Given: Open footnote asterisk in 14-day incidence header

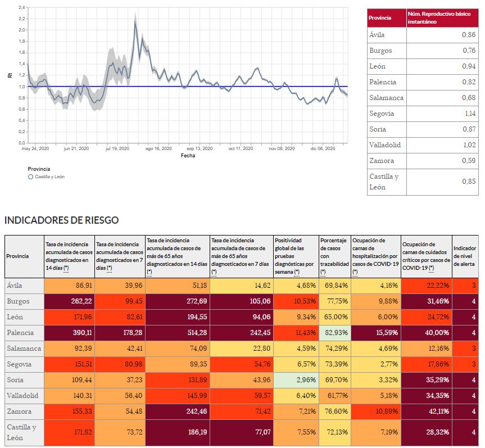Looking at the screenshot, I should coord(66,268).
